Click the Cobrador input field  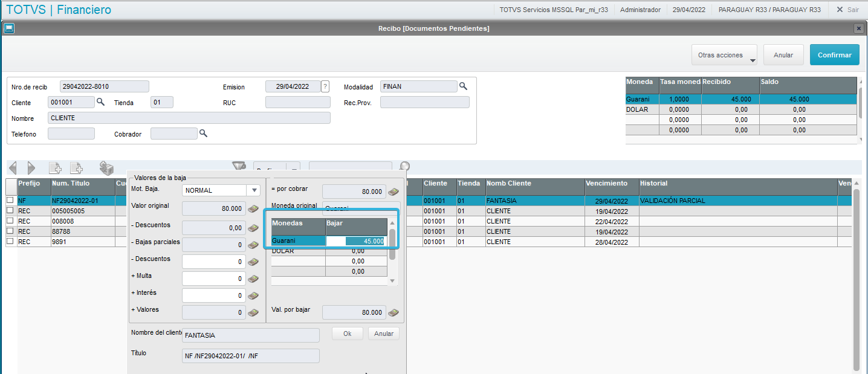(x=174, y=134)
